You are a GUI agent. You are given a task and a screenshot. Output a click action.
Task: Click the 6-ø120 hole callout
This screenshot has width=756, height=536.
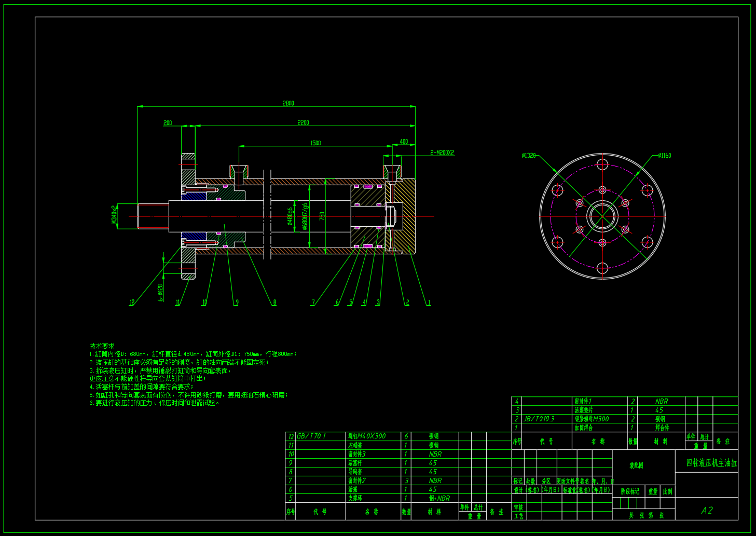pyautogui.click(x=161, y=293)
